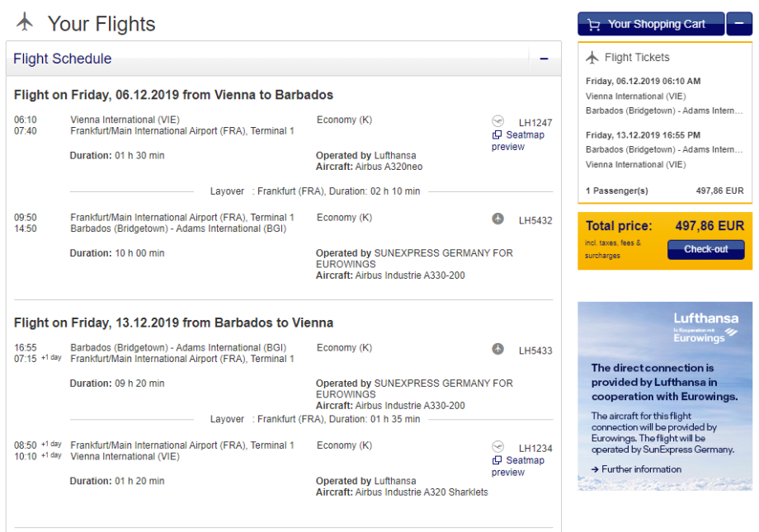Screen dimensions: 759x532
Task: Minimize the shopping cart panel
Action: click(739, 24)
